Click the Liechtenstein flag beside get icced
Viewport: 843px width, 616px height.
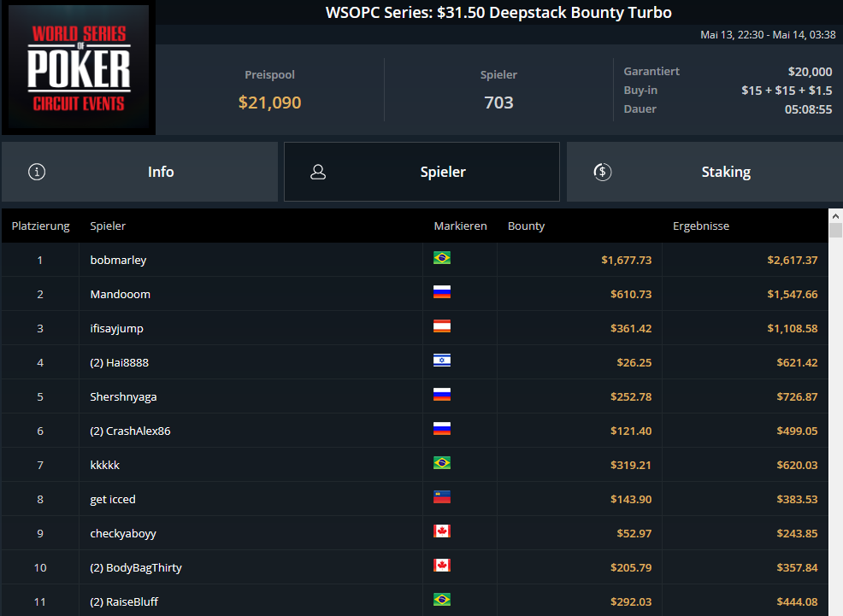(442, 496)
